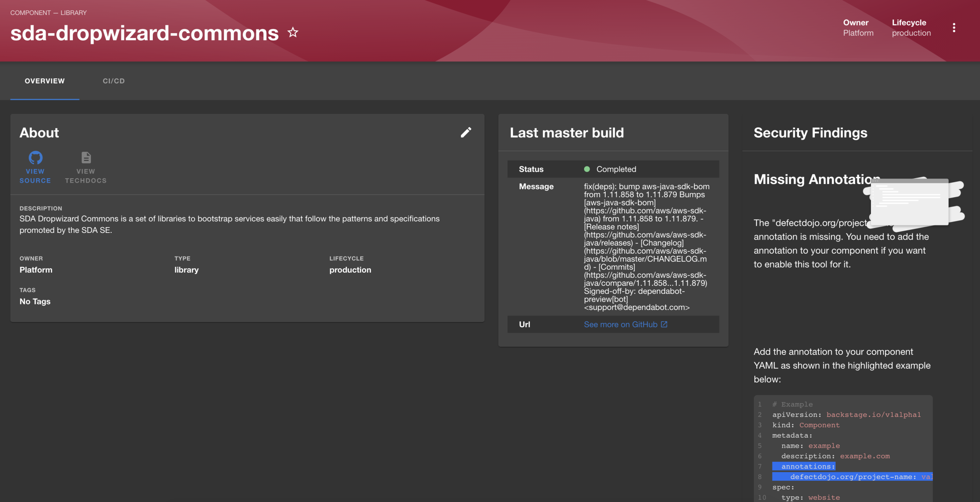Image resolution: width=980 pixels, height=502 pixels.
Task: Open See more on GitHub link
Action: click(626, 324)
